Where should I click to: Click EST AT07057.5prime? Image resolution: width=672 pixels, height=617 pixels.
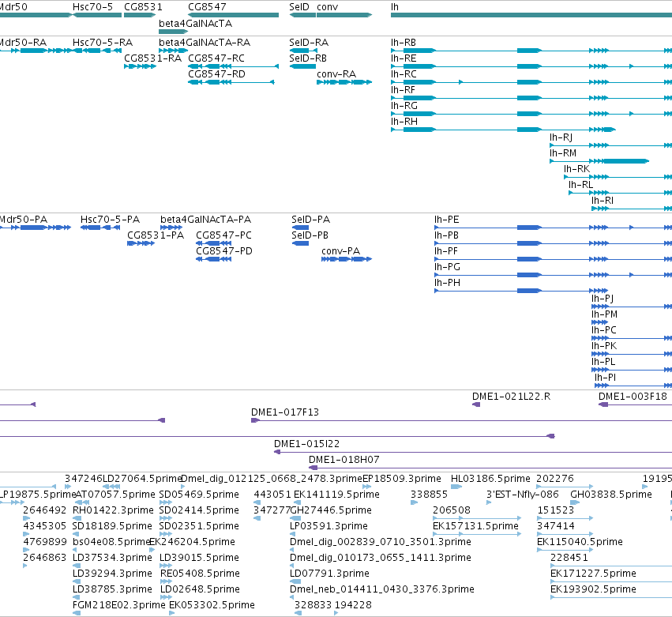tap(115, 495)
